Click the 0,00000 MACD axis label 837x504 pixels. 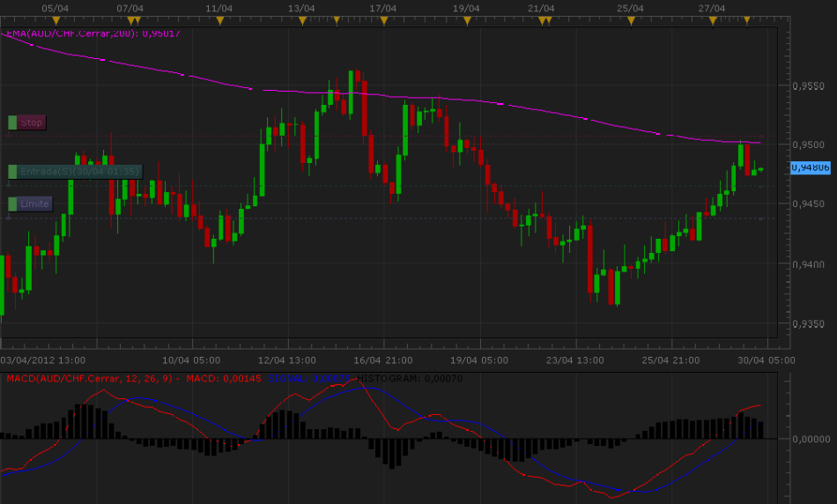pyautogui.click(x=810, y=438)
